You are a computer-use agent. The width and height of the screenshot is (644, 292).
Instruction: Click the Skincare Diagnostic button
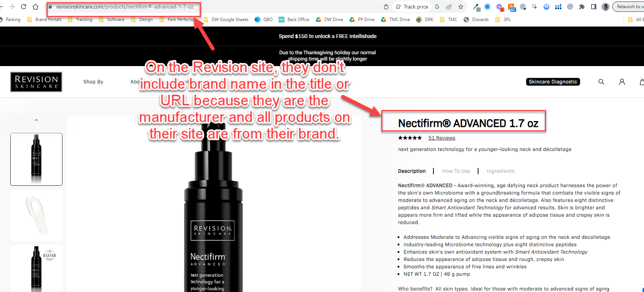click(553, 82)
